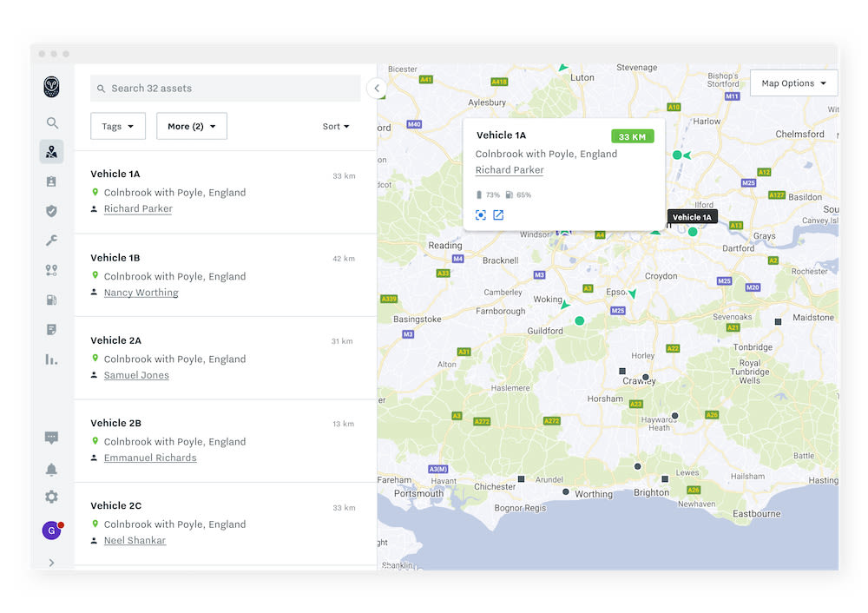868x613 pixels.
Task: Click the Nancy Worthing link
Action: coord(141,292)
